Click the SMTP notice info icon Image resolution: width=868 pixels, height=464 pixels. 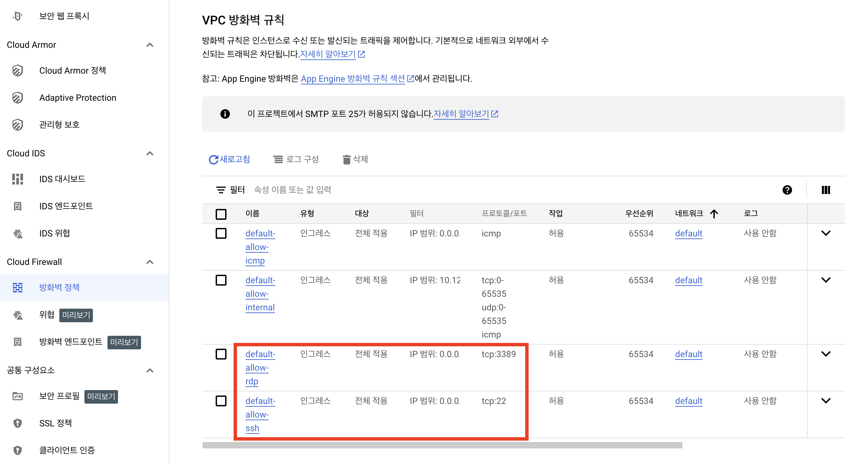225,114
